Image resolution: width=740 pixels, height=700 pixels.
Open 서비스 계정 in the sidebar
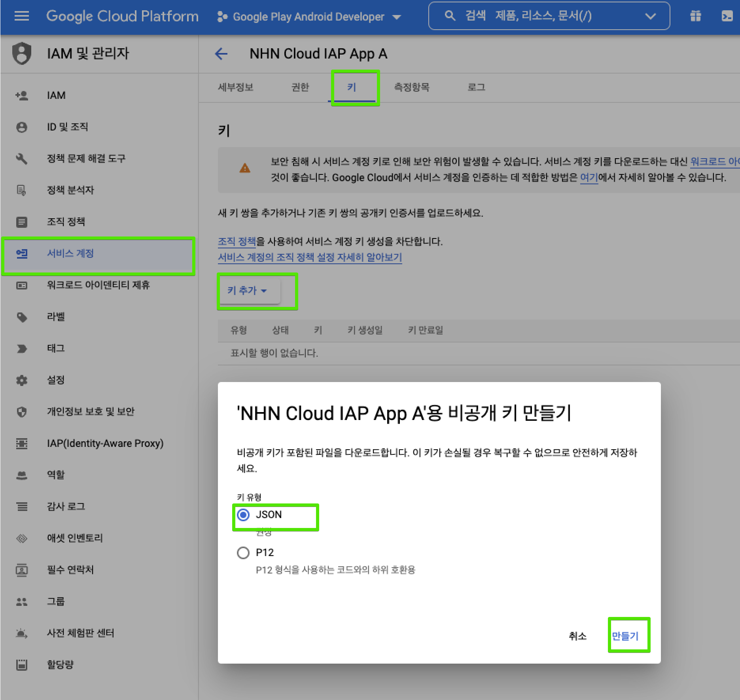(x=98, y=254)
